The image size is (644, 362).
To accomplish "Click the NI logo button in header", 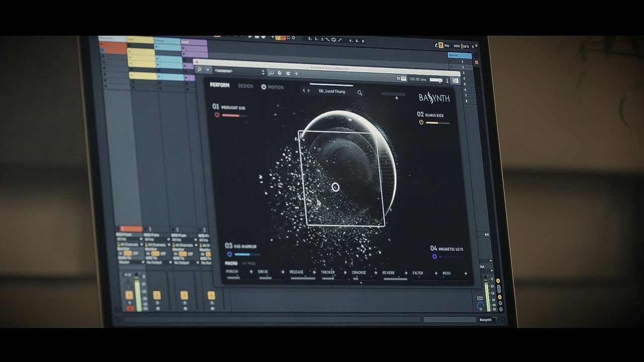I will coord(455,80).
